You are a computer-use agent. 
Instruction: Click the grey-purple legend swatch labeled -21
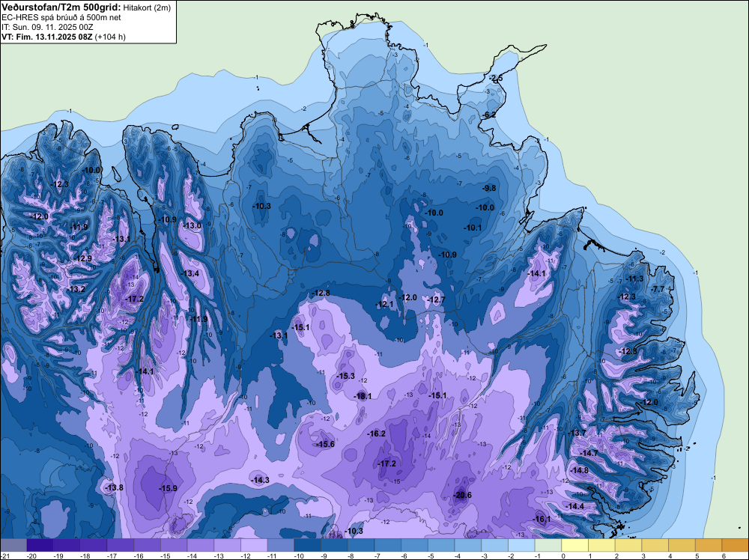(13, 545)
